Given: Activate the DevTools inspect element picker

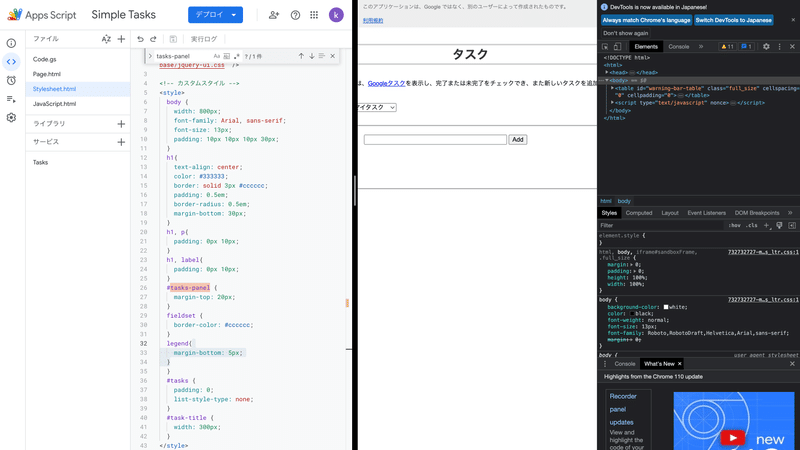Looking at the screenshot, I should [605, 46].
